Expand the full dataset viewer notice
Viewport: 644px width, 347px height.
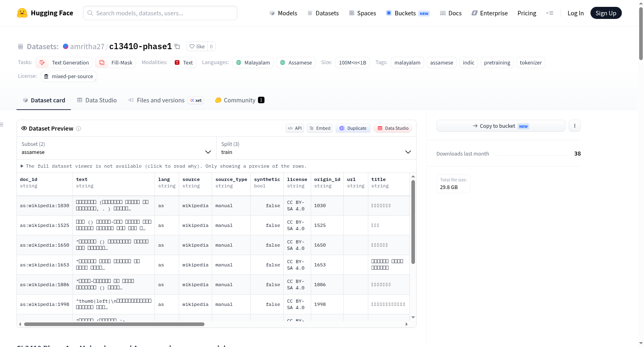click(163, 166)
